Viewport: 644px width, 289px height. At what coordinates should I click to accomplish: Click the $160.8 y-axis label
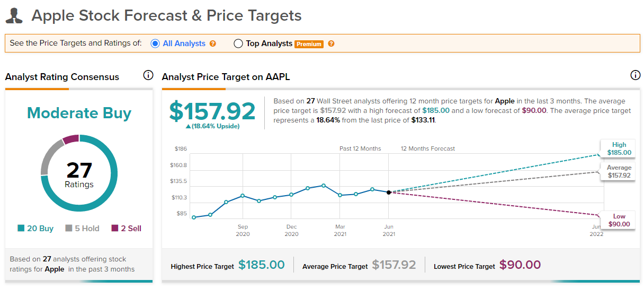click(x=178, y=165)
